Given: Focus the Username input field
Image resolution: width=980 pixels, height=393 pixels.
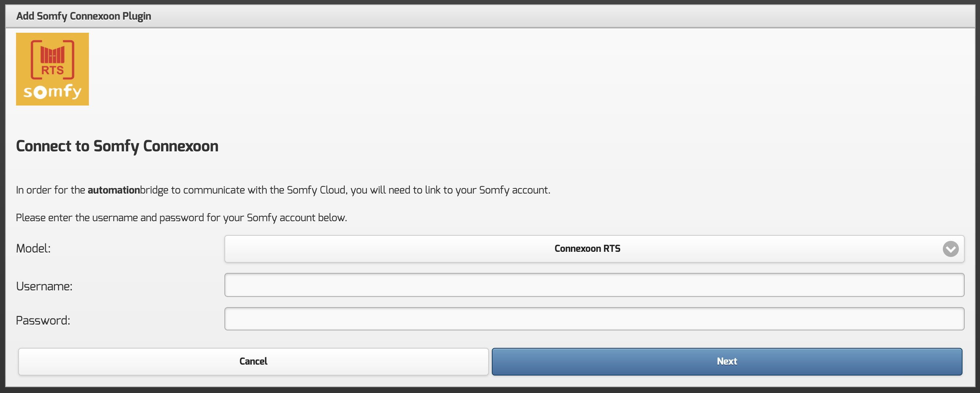Looking at the screenshot, I should [x=594, y=285].
